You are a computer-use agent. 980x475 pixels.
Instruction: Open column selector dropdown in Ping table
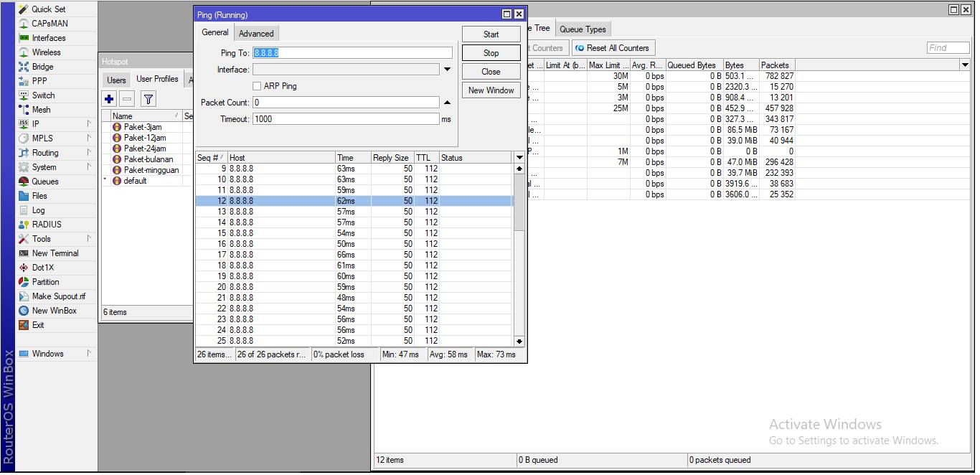(519, 157)
